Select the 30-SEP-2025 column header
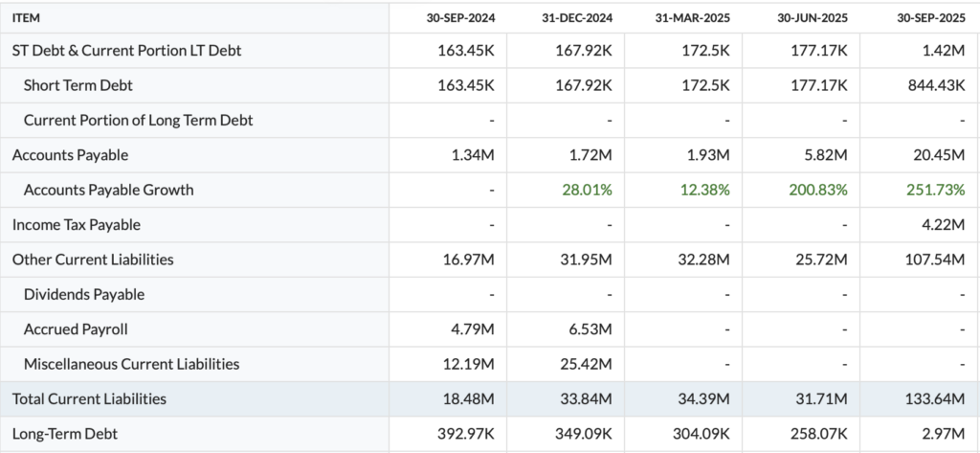 pos(929,17)
